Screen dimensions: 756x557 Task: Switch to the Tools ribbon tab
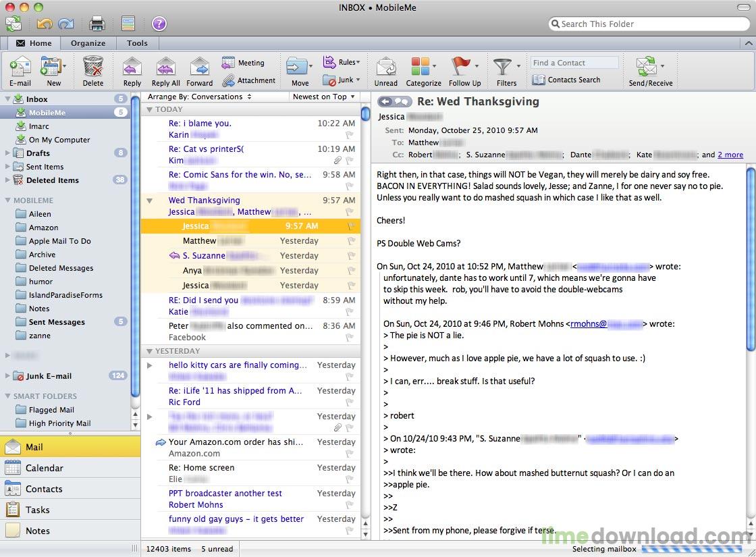(x=137, y=43)
